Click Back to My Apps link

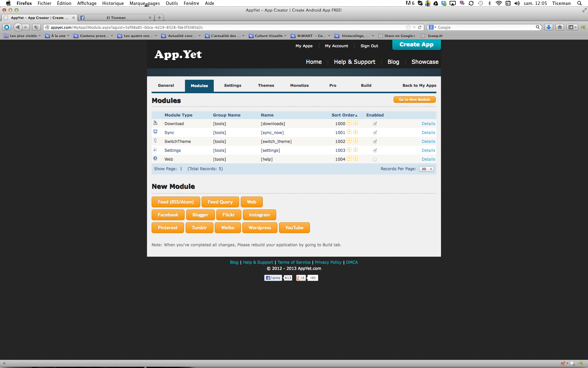coord(419,86)
